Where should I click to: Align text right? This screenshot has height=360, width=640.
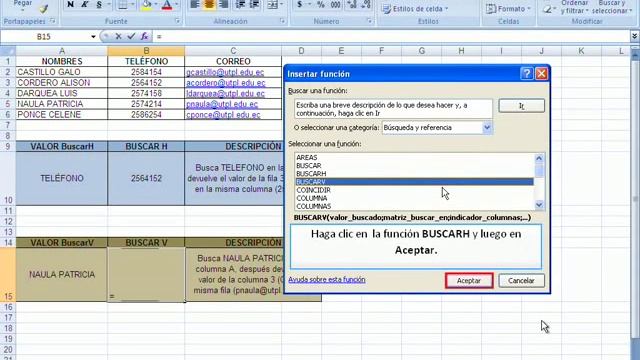point(223,4)
